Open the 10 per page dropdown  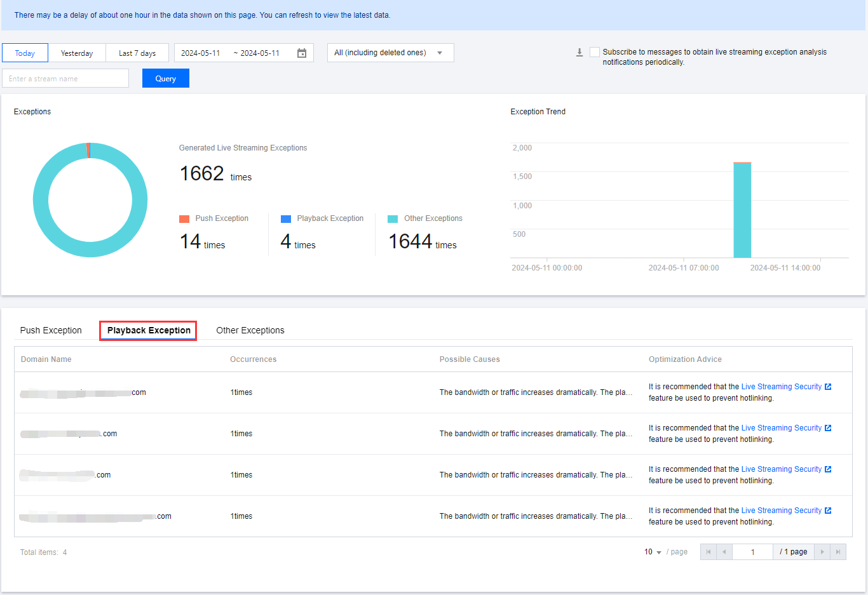653,552
